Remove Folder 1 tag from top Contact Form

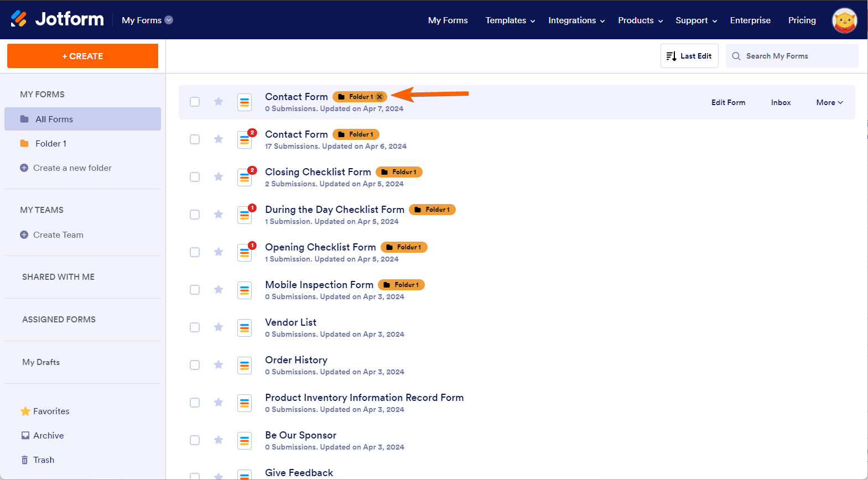(x=380, y=97)
